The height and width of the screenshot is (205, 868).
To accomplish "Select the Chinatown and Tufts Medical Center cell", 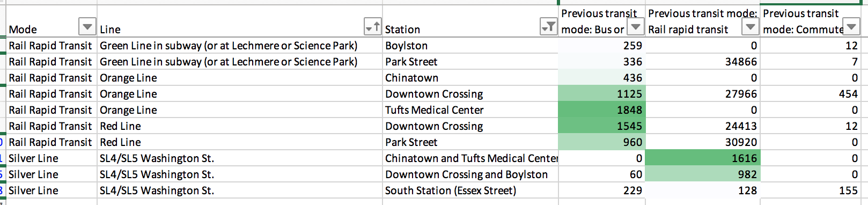I will coord(470,158).
